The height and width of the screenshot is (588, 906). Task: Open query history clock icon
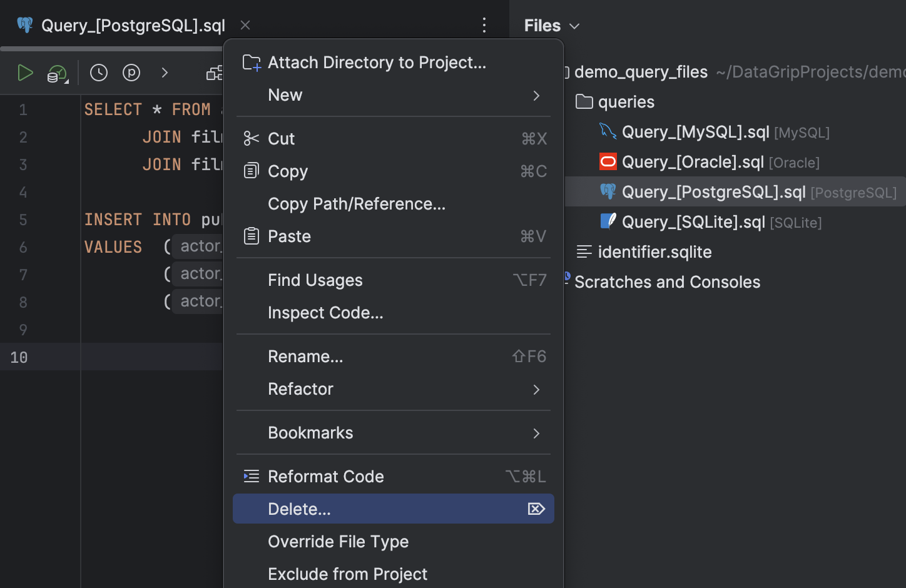coord(99,73)
